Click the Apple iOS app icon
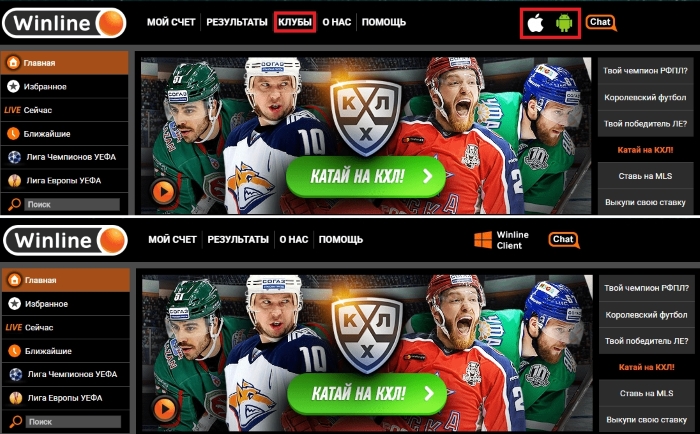This screenshot has width=700, height=434. point(535,22)
